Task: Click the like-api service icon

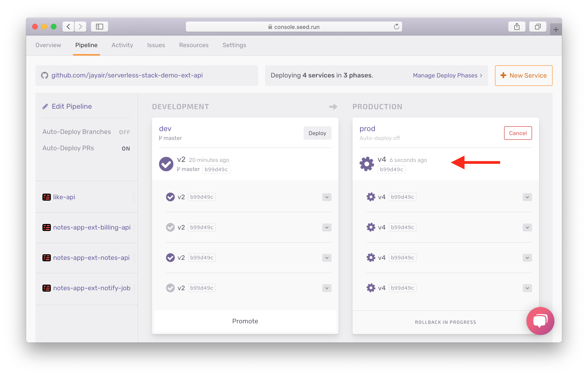Action: 46,197
